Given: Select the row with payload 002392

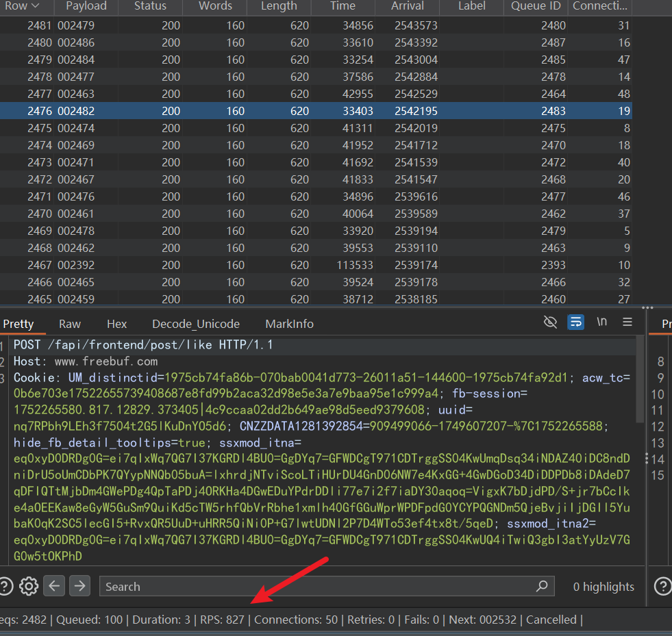Looking at the screenshot, I should pos(76,265).
